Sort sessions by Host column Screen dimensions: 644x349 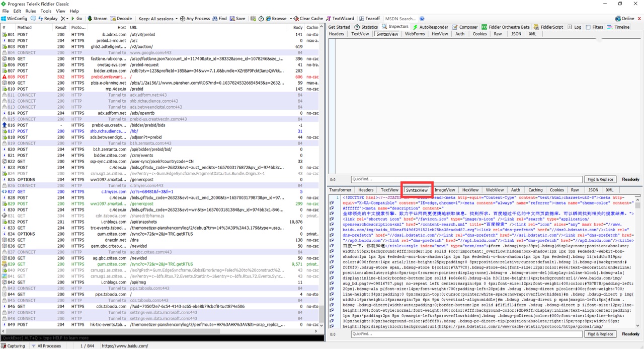[x=107, y=28]
